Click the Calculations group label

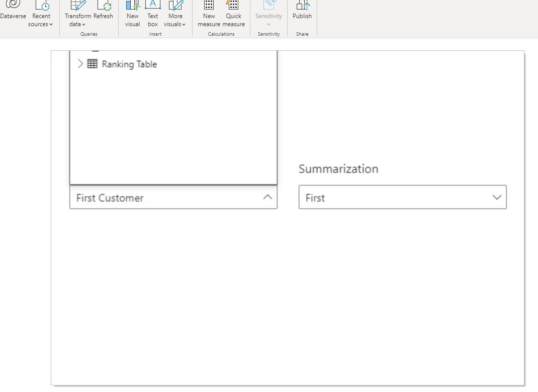click(x=221, y=34)
